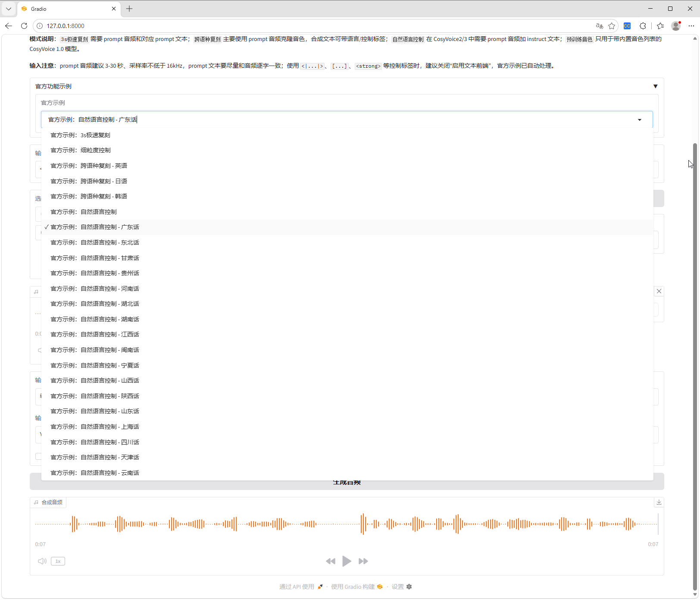Choose 自然语言控制 - 闽南话
The image size is (700, 600).
pyautogui.click(x=347, y=350)
